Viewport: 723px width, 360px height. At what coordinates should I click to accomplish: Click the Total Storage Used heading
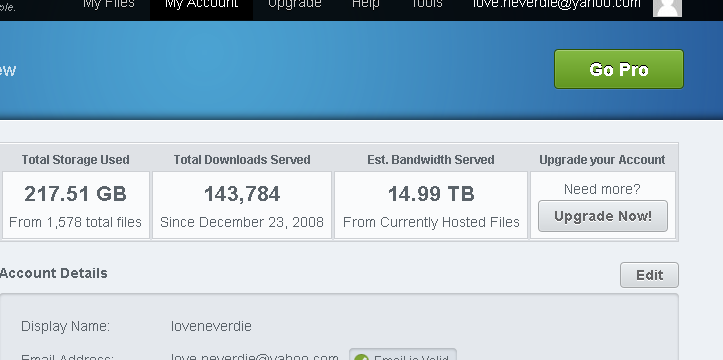(76, 160)
